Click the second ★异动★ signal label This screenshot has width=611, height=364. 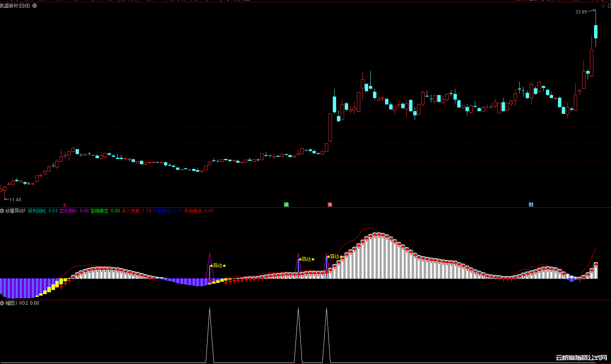point(306,259)
